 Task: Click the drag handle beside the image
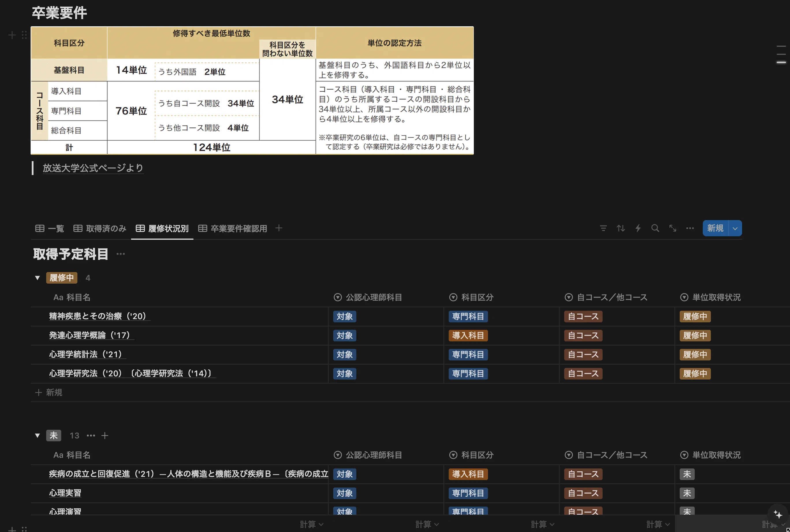point(24,35)
